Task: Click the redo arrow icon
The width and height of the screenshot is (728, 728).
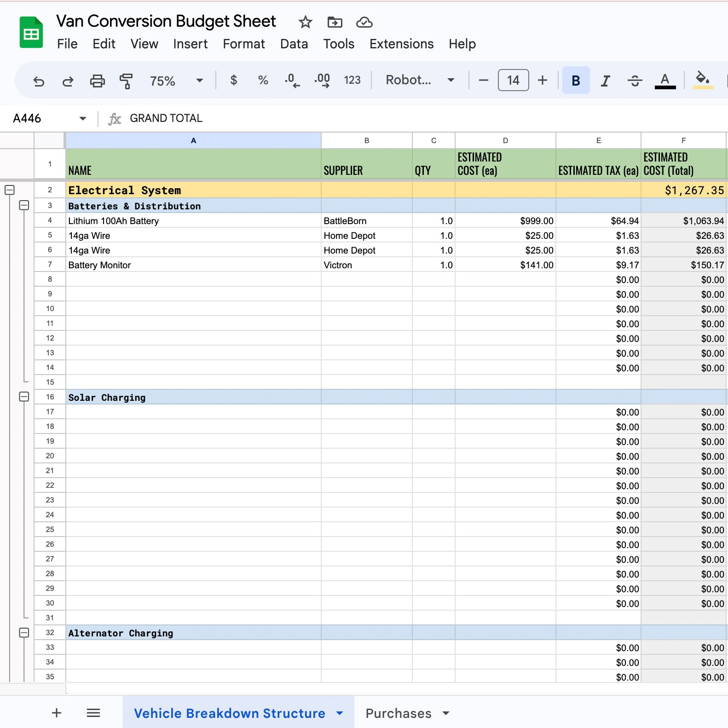Action: coord(68,81)
